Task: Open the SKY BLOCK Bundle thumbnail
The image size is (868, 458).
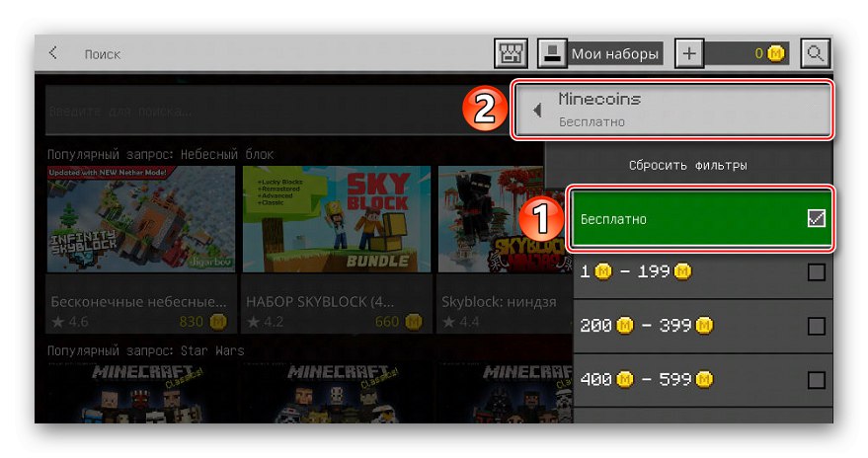Action: [337, 219]
